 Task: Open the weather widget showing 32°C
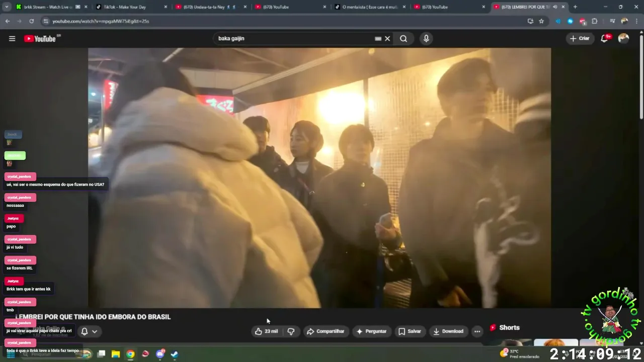click(519, 354)
